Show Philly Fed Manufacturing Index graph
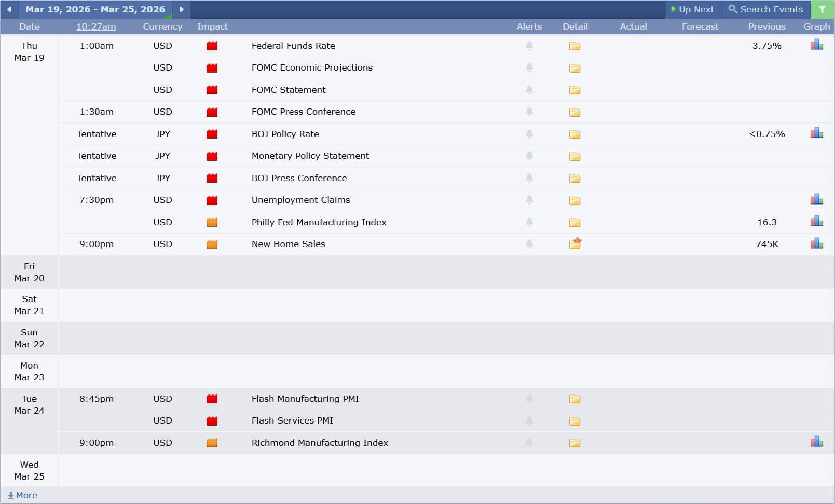 (816, 222)
